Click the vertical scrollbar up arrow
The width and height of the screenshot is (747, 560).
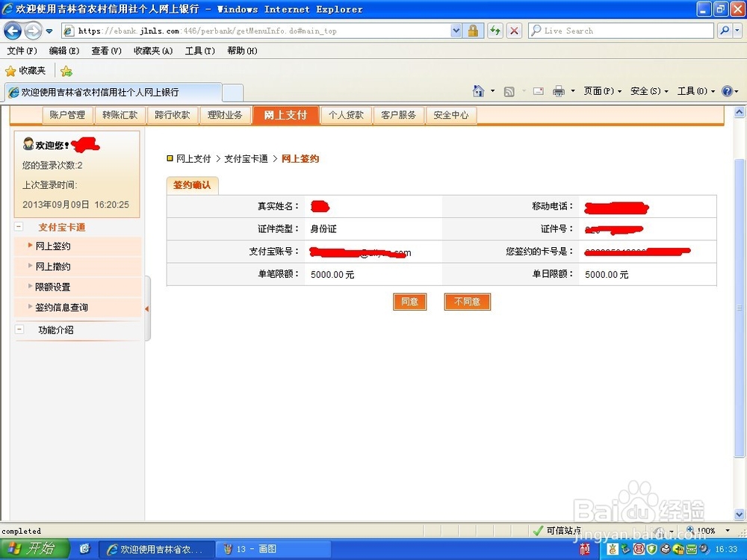tap(739, 113)
